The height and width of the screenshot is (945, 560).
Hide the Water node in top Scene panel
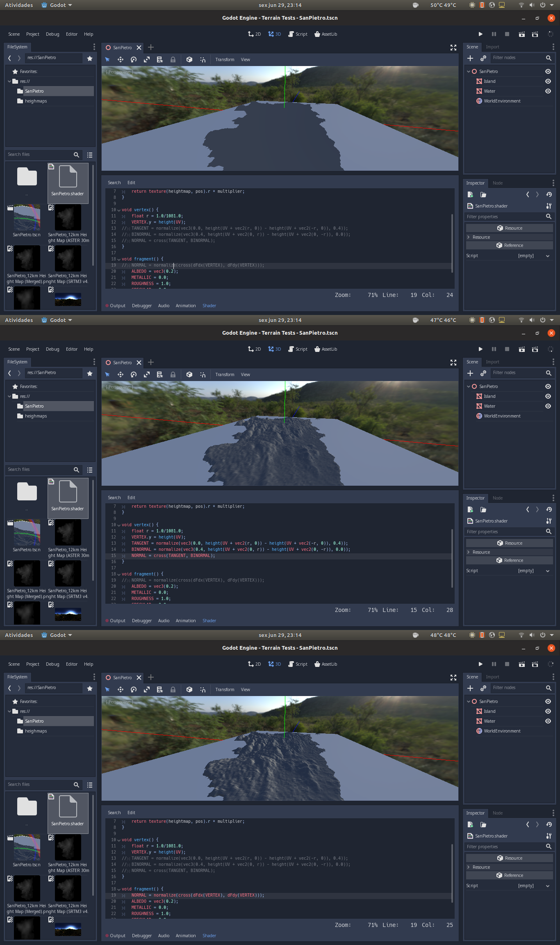[548, 91]
